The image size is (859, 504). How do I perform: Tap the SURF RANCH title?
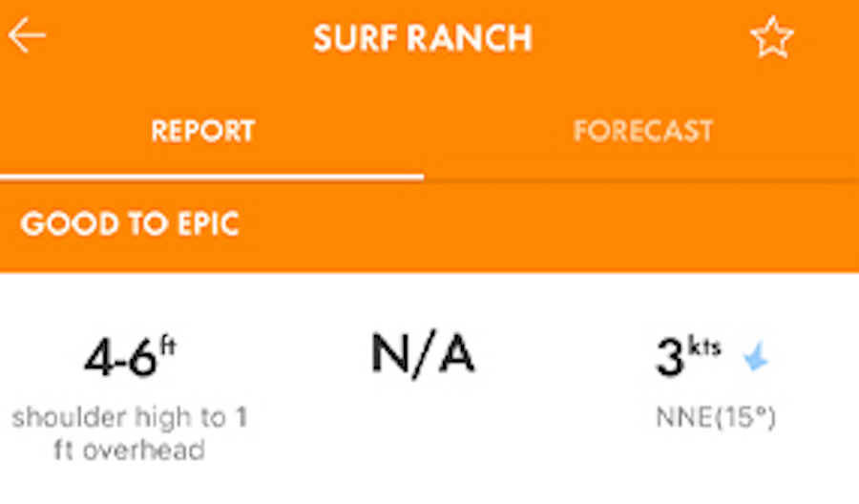click(422, 38)
